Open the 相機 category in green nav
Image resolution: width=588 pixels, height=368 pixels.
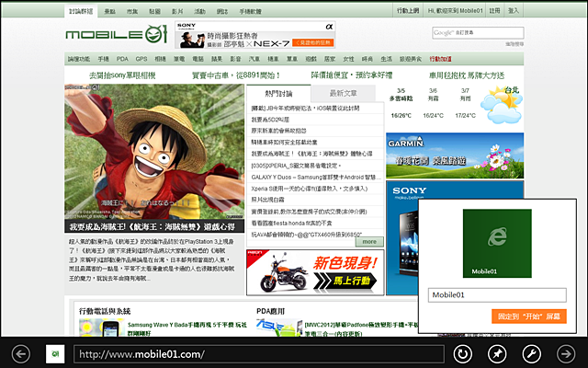[160, 59]
